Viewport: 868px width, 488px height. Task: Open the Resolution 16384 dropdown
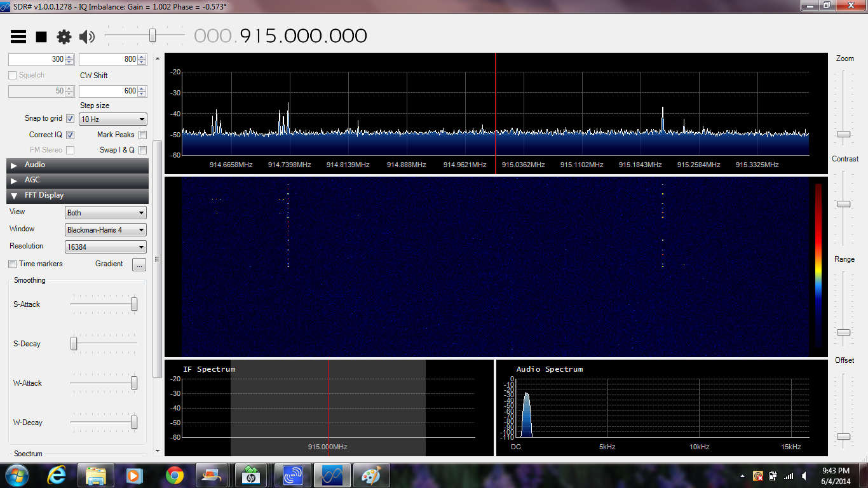pyautogui.click(x=105, y=247)
